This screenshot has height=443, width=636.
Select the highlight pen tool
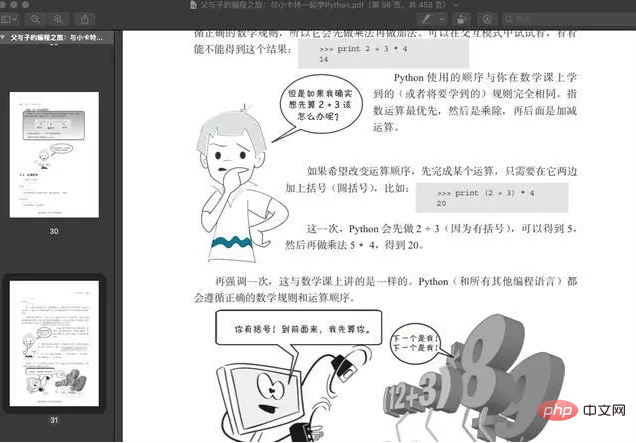(426, 19)
